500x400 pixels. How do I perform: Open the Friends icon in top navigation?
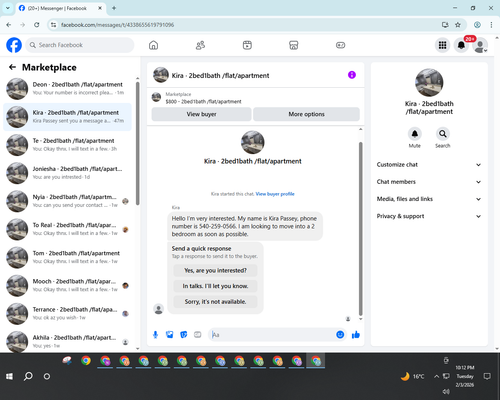[x=200, y=45]
